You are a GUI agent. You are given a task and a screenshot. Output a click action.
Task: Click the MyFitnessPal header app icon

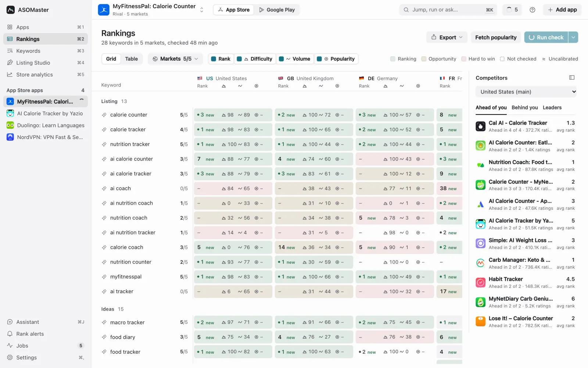[x=104, y=10]
